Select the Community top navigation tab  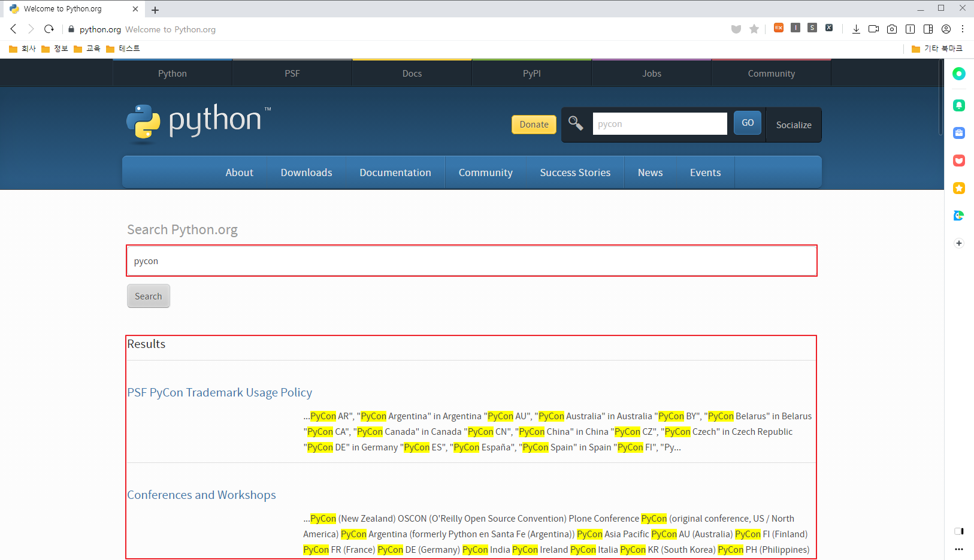(x=772, y=73)
